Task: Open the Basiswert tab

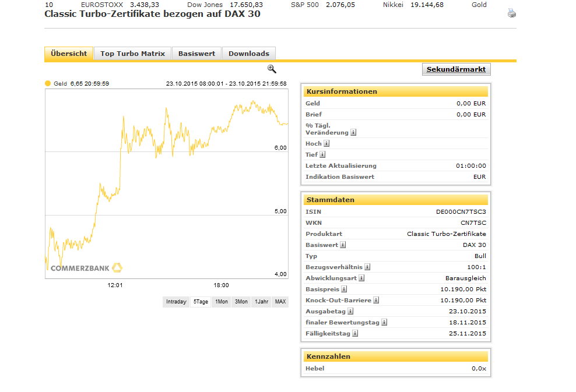Action: (x=196, y=54)
